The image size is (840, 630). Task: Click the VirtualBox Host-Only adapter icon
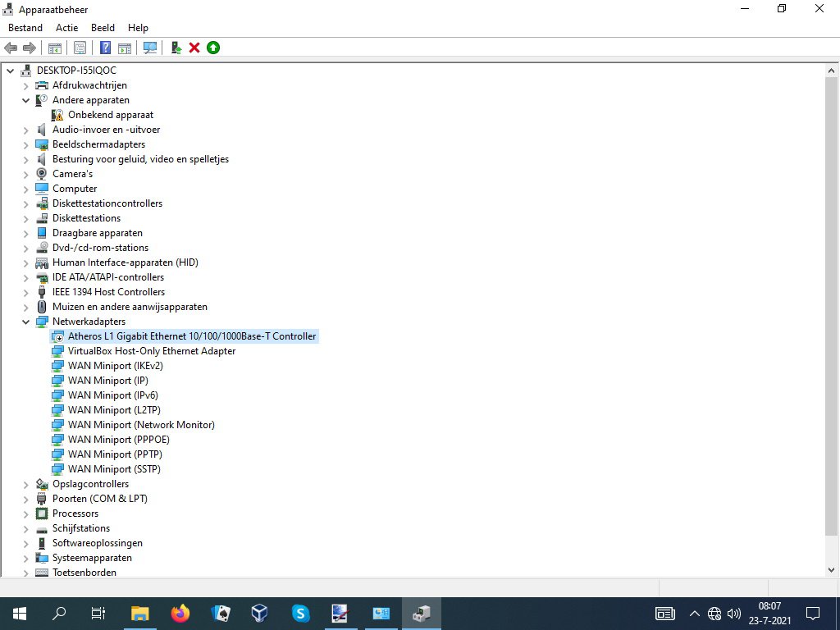[x=57, y=351]
